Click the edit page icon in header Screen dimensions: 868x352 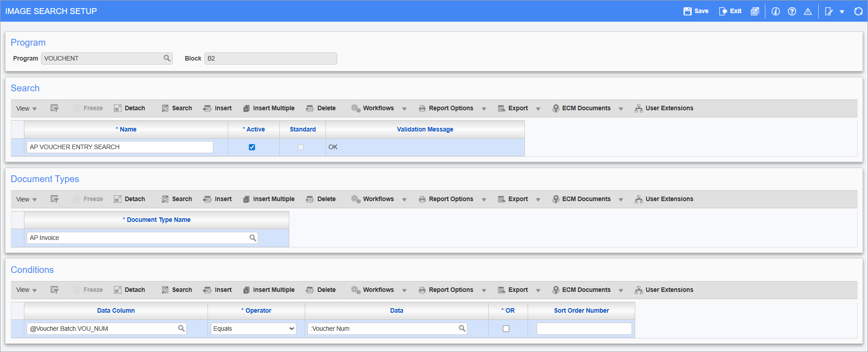(x=829, y=11)
